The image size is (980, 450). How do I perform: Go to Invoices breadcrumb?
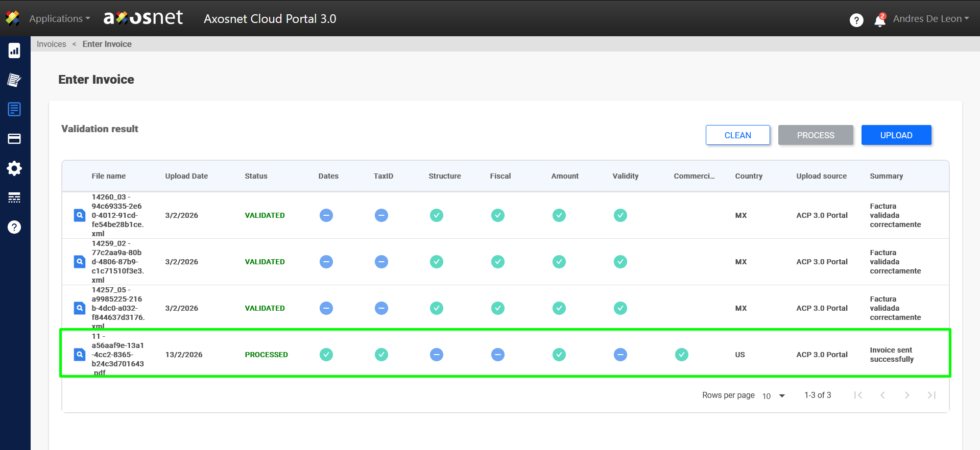point(51,44)
